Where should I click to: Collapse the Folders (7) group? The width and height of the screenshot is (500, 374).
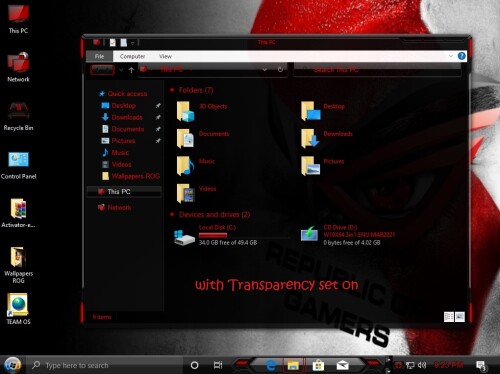coord(172,90)
